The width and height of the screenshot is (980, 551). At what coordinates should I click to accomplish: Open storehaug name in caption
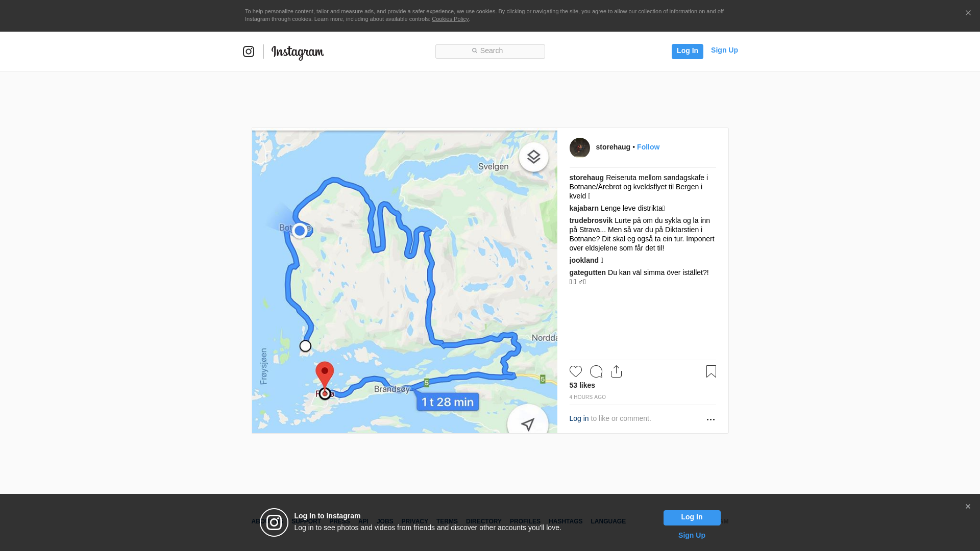(x=586, y=178)
